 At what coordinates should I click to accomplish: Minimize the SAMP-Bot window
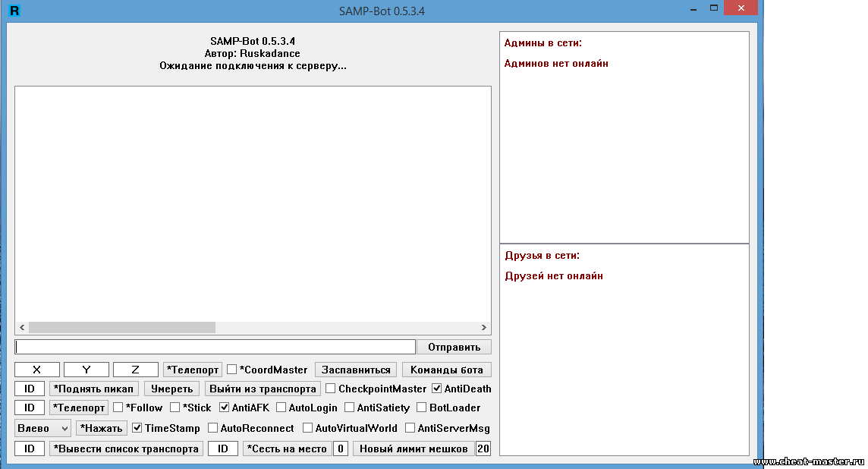click(x=693, y=9)
